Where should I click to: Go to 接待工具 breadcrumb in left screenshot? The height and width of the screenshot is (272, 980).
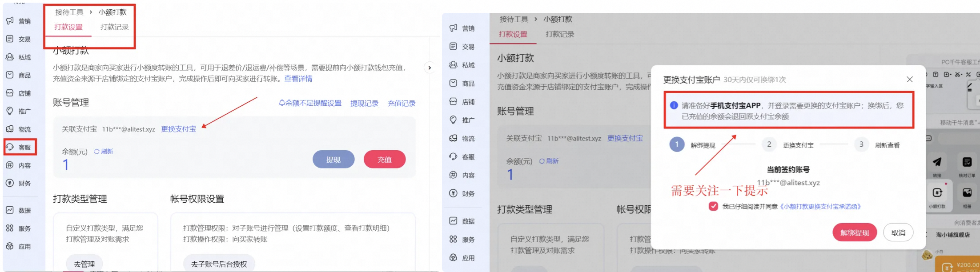[69, 12]
